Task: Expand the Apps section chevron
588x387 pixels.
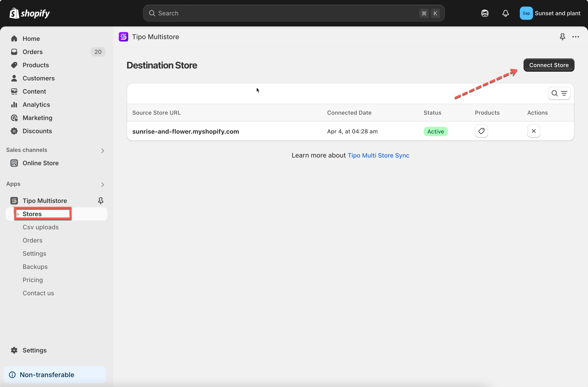Action: (x=102, y=185)
